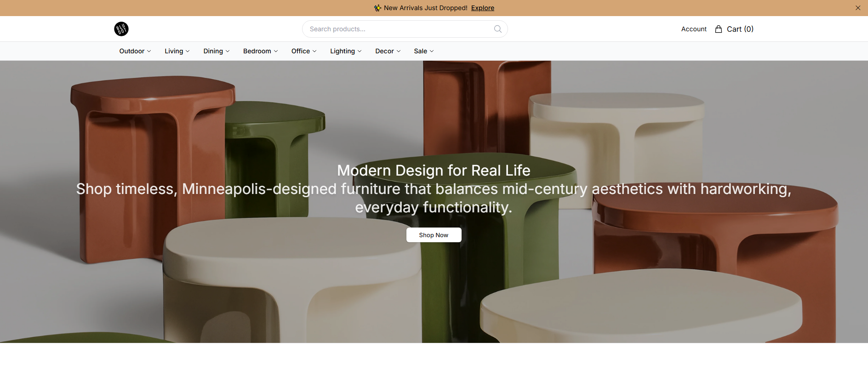
Task: Focus the Search products field
Action: pyautogui.click(x=405, y=29)
